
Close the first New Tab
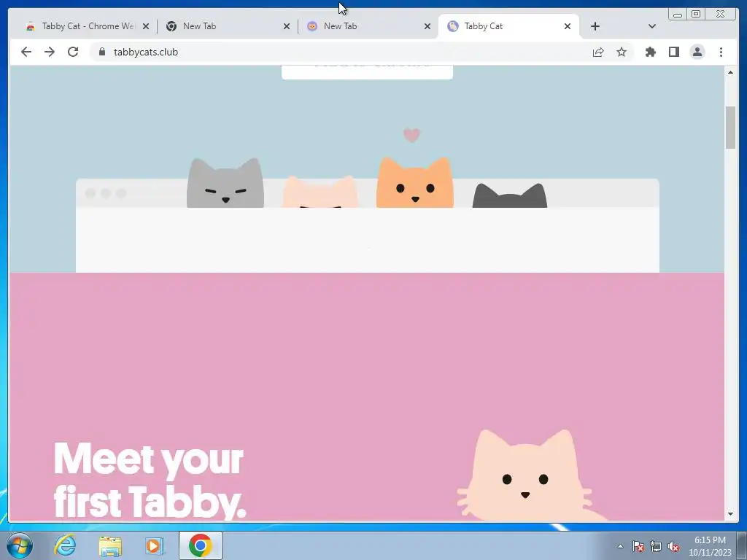pos(286,27)
